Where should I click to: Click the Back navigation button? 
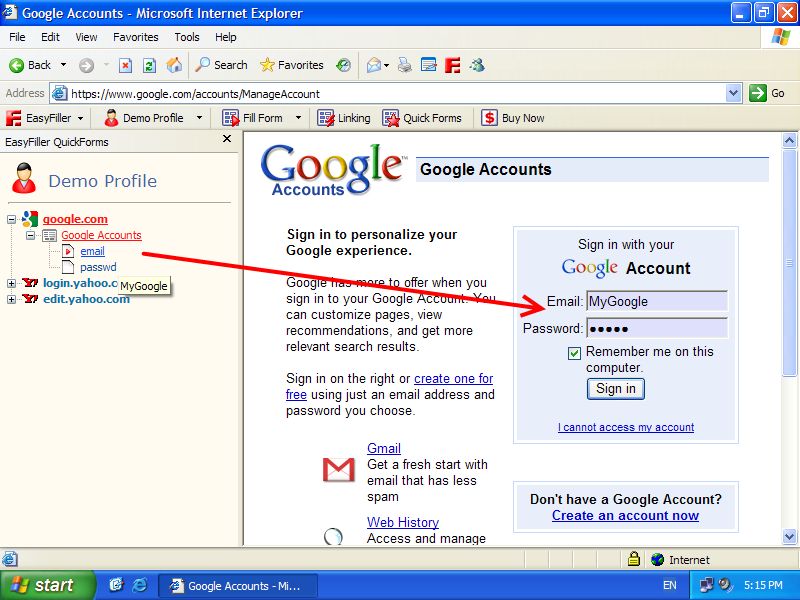click(30, 65)
